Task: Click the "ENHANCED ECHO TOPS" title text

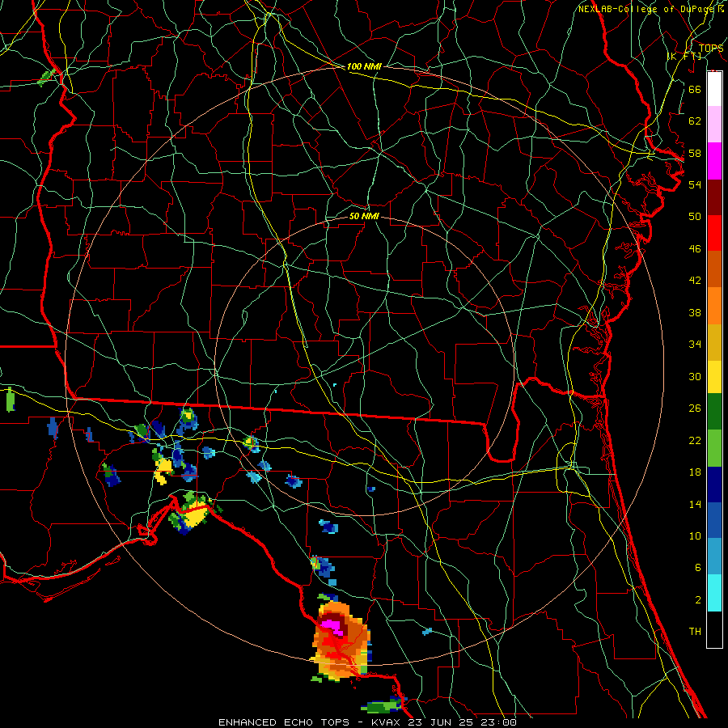Action: (284, 722)
